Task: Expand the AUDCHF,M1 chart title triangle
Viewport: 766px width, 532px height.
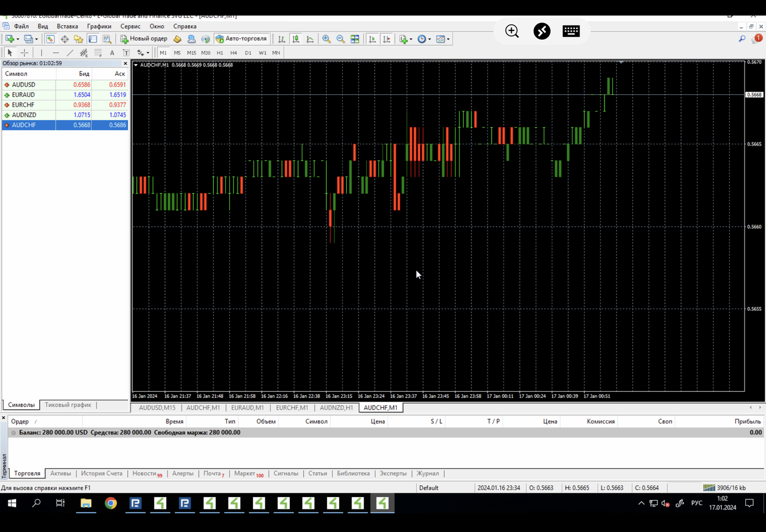Action: pyautogui.click(x=136, y=65)
